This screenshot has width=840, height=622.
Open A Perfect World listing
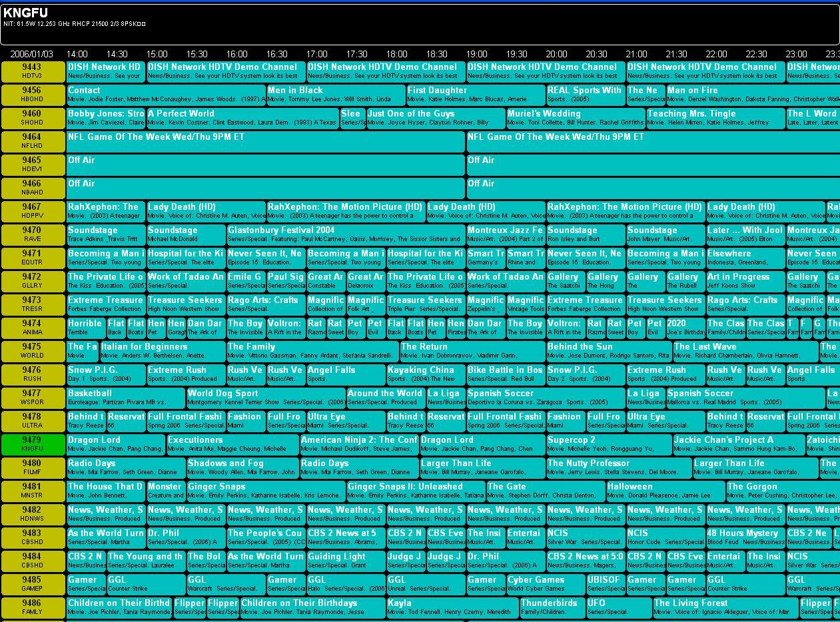pyautogui.click(x=242, y=118)
